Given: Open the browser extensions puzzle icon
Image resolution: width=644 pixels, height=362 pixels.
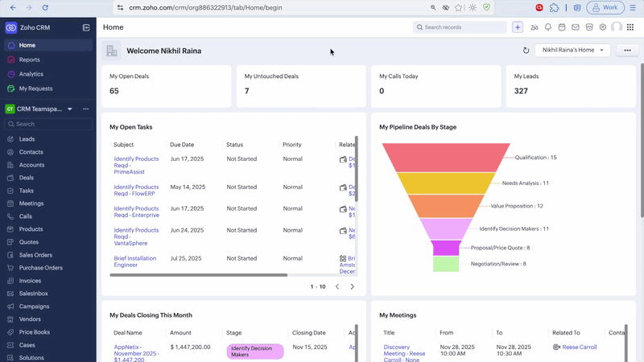Looking at the screenshot, I should click(x=554, y=7).
